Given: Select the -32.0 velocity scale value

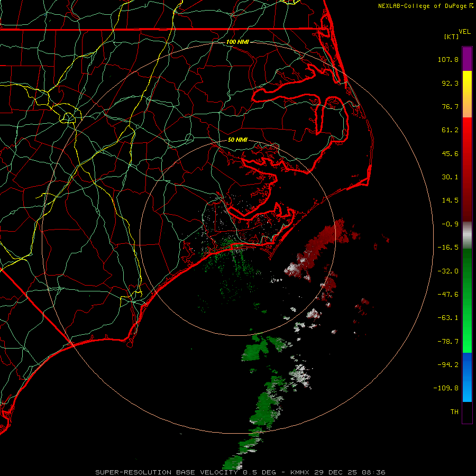Looking at the screenshot, I should pos(448,271).
